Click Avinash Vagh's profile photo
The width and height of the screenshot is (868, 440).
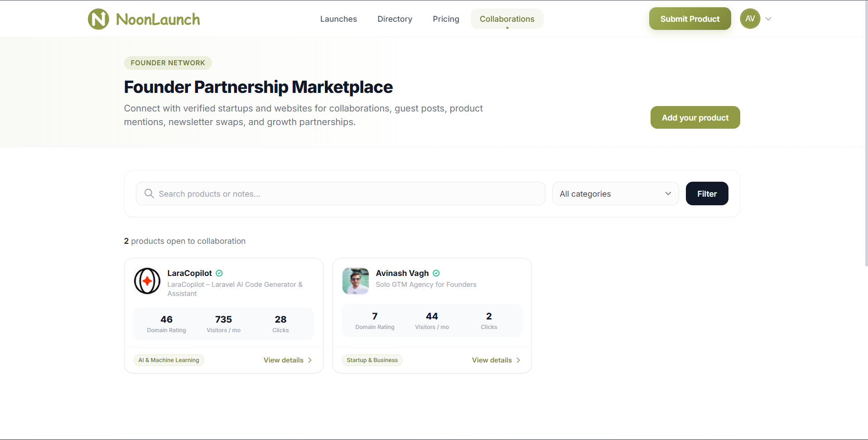pyautogui.click(x=356, y=281)
